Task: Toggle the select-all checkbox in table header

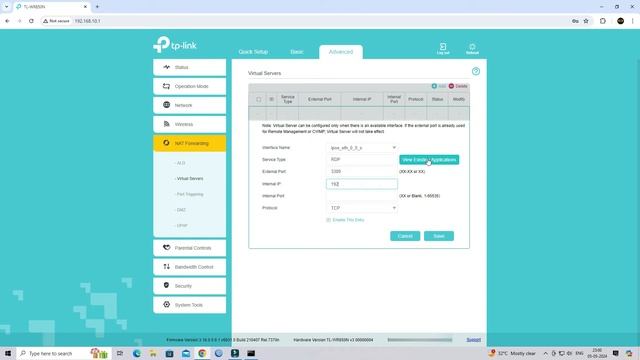Action: point(258,100)
